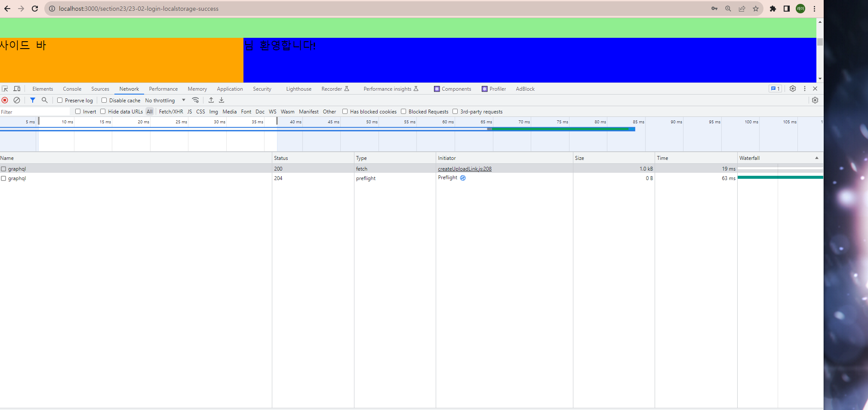This screenshot has height=410, width=868.
Task: Open the network search magnifier
Action: (44, 100)
